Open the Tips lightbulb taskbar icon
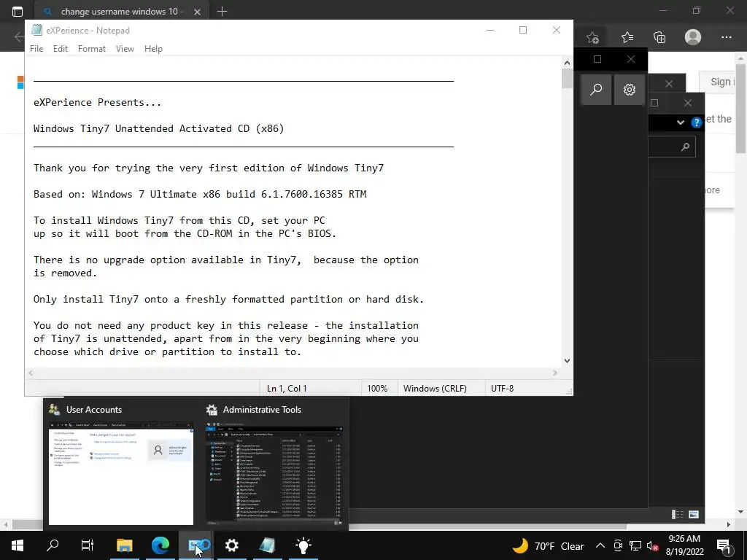Image resolution: width=747 pixels, height=560 pixels. [303, 545]
